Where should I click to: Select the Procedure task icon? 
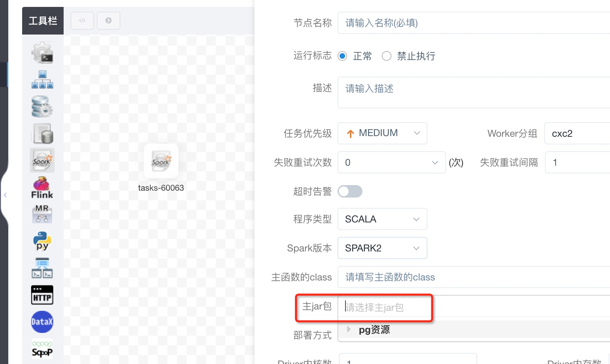point(42,107)
